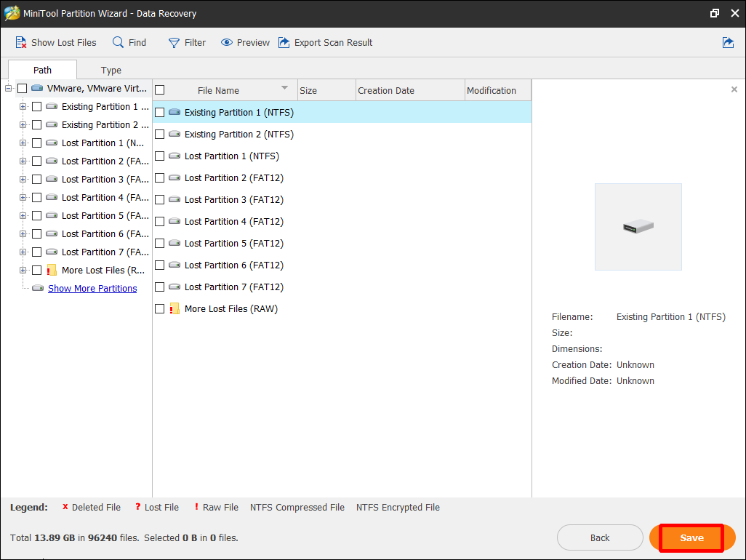Check the VMware disk root checkbox in the tree
This screenshot has height=560, width=746.
coord(23,88)
